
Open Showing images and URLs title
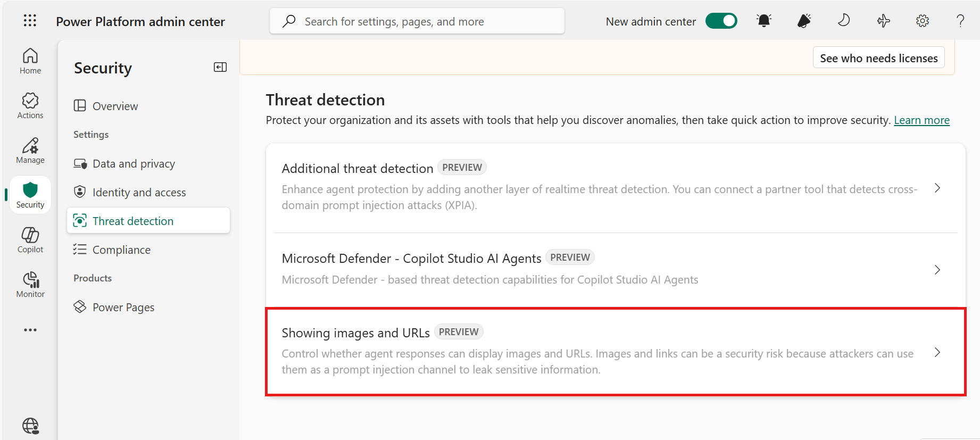click(355, 333)
